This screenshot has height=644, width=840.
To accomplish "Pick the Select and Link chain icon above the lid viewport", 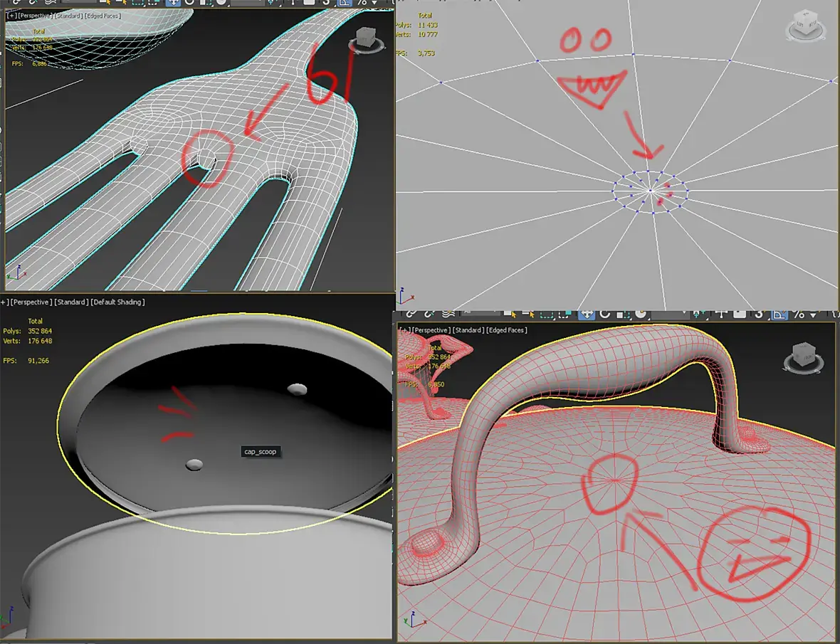I will coord(410,314).
